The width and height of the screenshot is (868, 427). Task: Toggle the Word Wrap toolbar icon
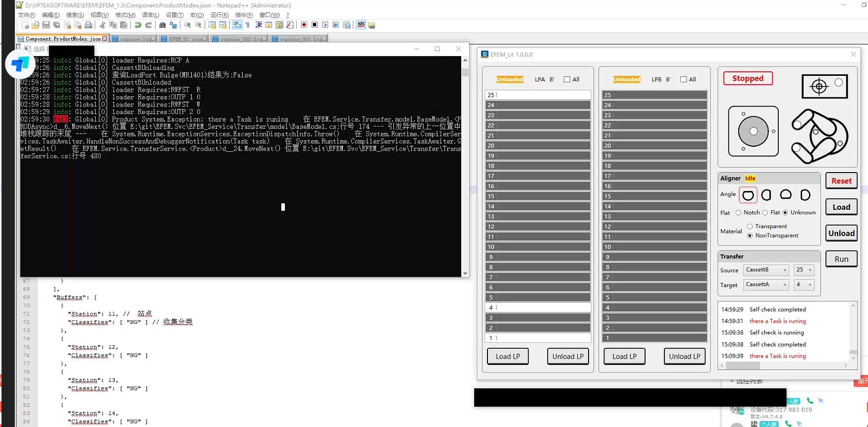(237, 25)
